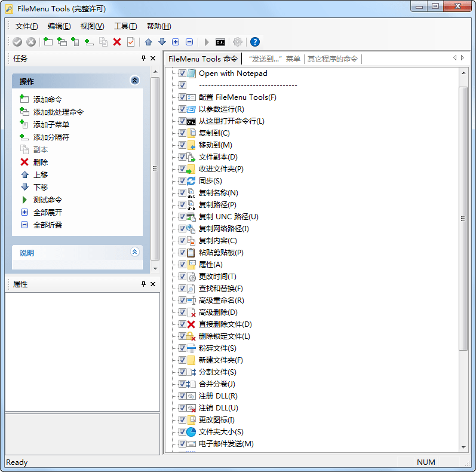Viewport: 476px width, 472px height.
Task: Click the command prompt toolbar icon
Action: point(220,42)
